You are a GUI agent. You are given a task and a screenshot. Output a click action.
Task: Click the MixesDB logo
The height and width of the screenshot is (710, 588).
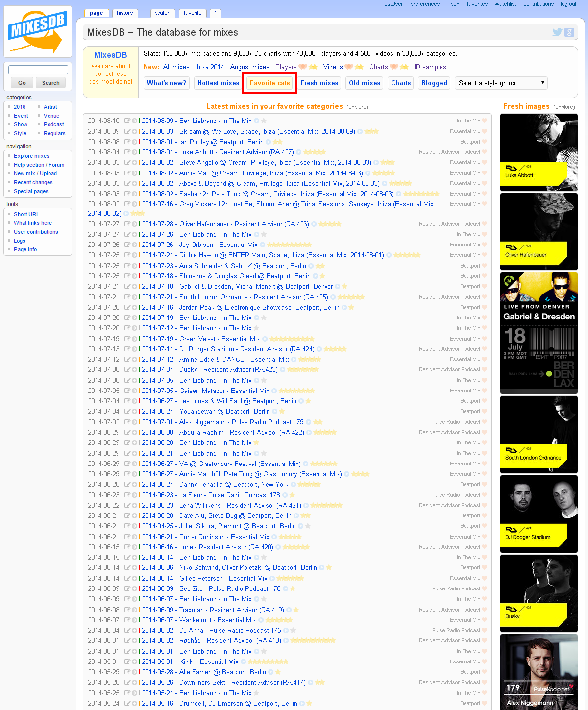pyautogui.click(x=38, y=31)
